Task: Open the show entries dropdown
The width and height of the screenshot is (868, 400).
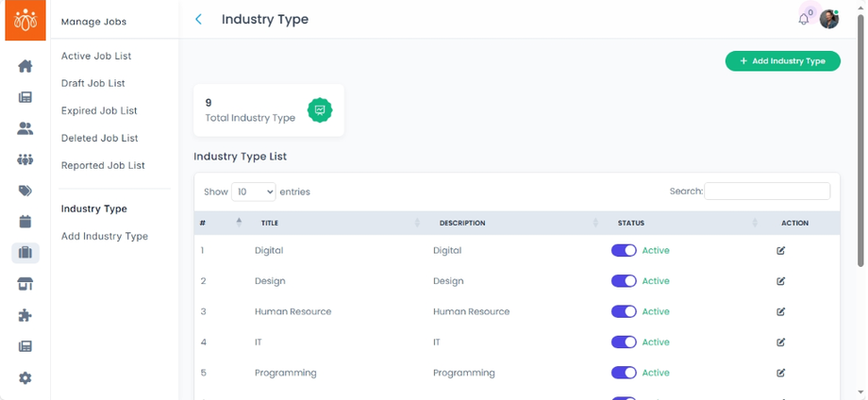Action: point(253,192)
